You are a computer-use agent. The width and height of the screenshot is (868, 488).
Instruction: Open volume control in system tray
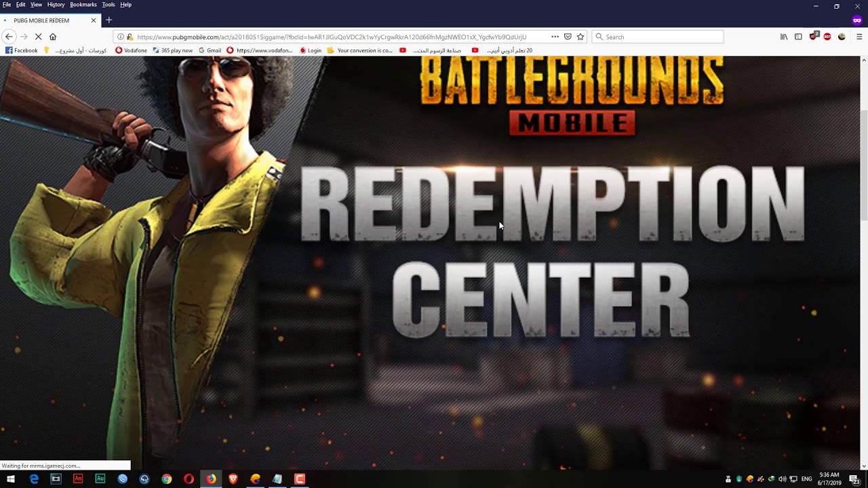pos(783,479)
